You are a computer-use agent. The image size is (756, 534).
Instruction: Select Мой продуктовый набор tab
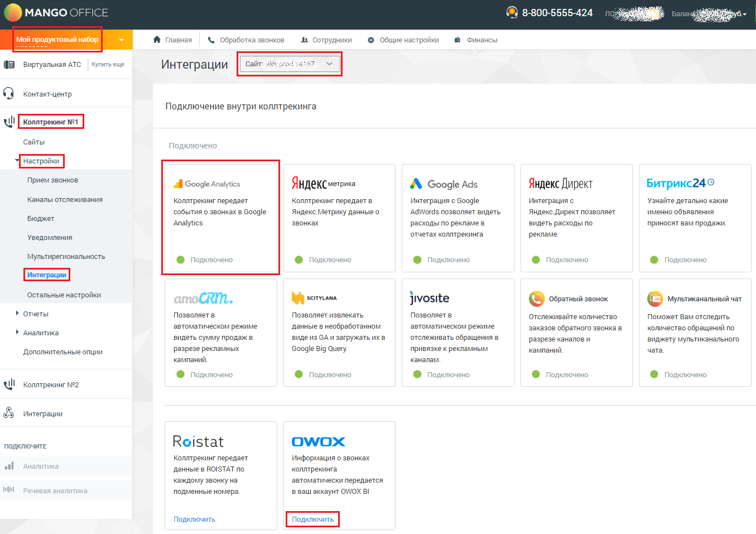tap(57, 39)
